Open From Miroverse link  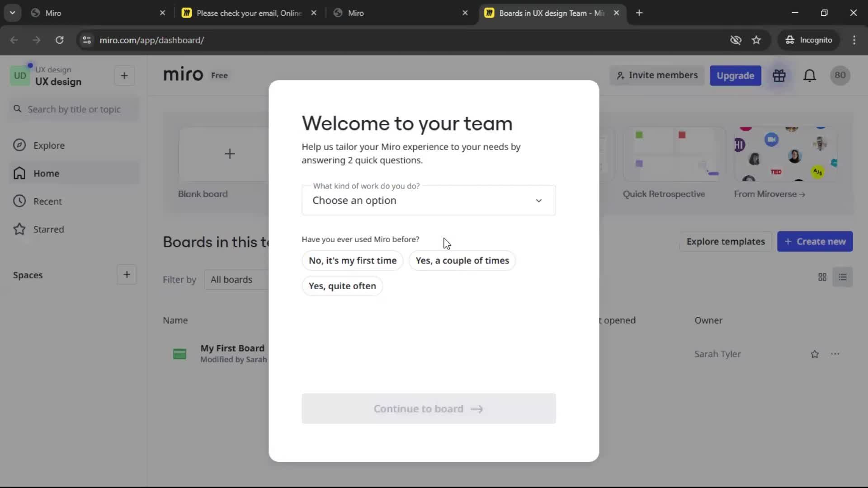point(769,194)
